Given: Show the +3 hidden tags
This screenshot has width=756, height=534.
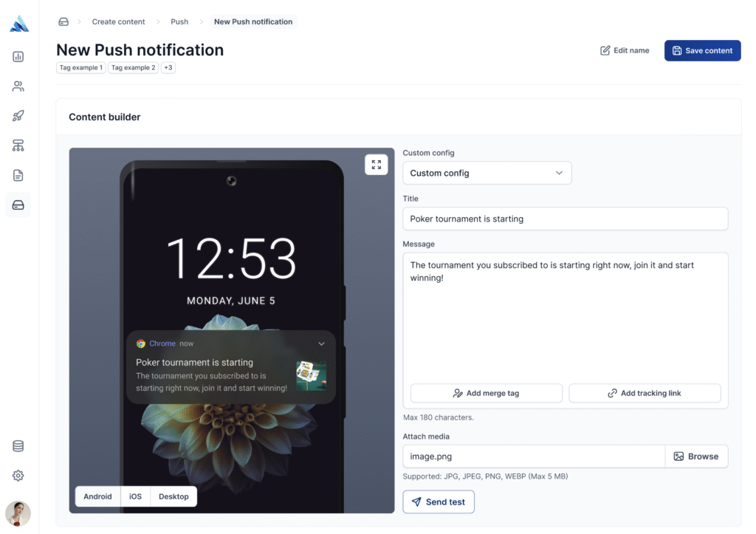Looking at the screenshot, I should point(168,67).
